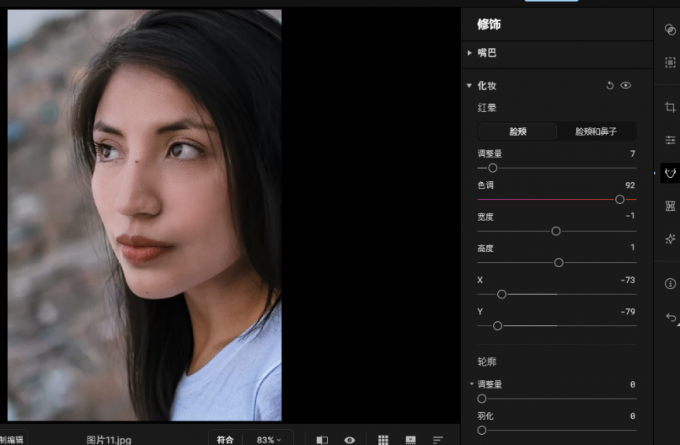Open the grid view in bottom bar
The width and height of the screenshot is (680, 445).
point(383,439)
